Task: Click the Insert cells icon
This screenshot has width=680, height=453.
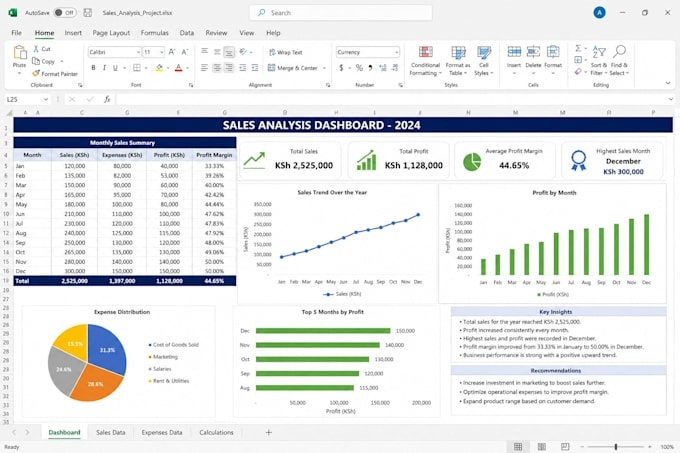Action: click(514, 52)
